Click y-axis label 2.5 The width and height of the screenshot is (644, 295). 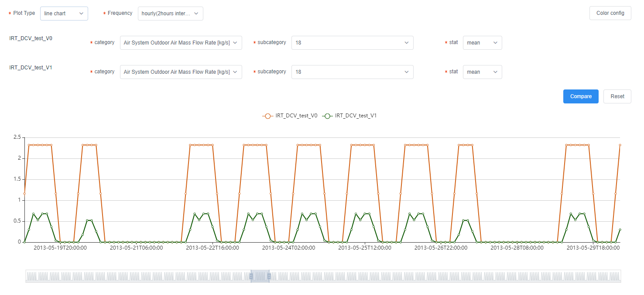(x=17, y=137)
